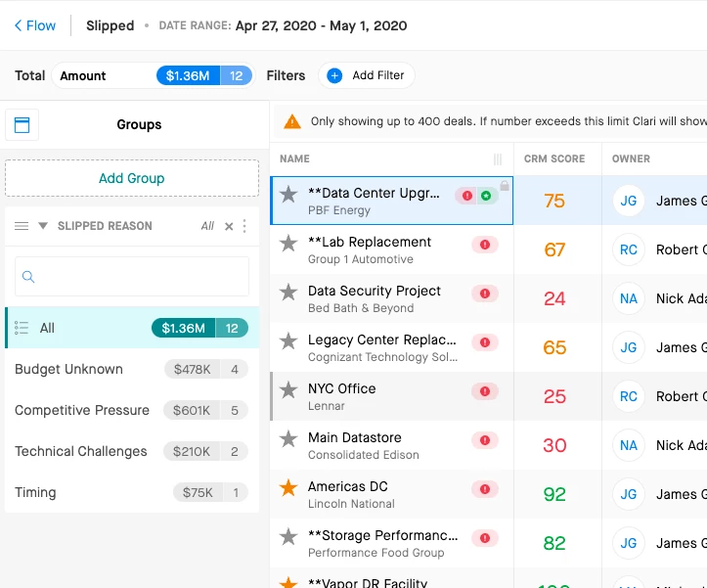Viewport: 707px width, 588px height.
Task: Click the NA avatar on Main Datastore row
Action: (629, 445)
